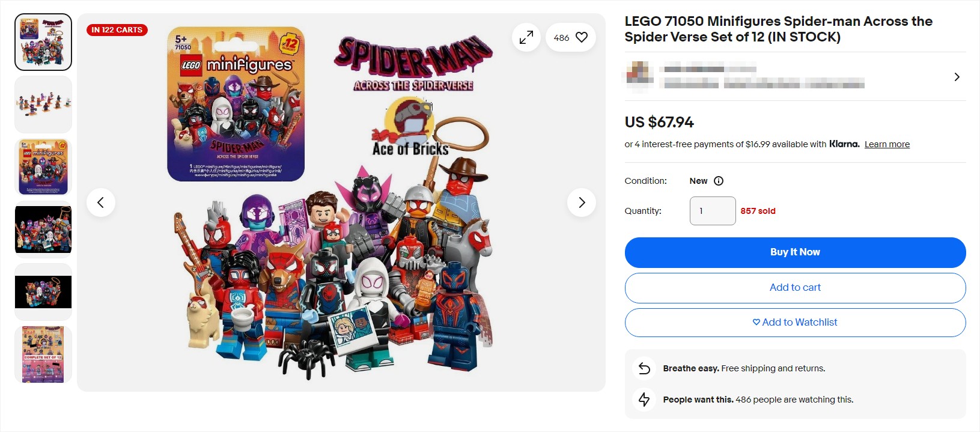980x432 pixels.
Task: Click the free shipping returns arrow icon
Action: [644, 368]
